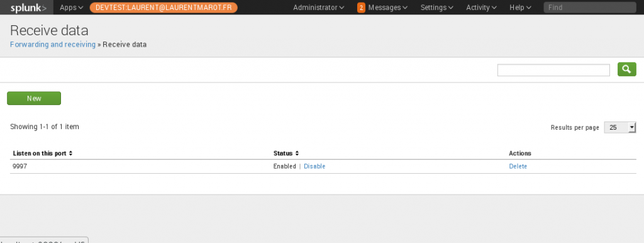The height and width of the screenshot is (243, 644).
Task: Open the Apps dropdown menu
Action: pos(72,8)
